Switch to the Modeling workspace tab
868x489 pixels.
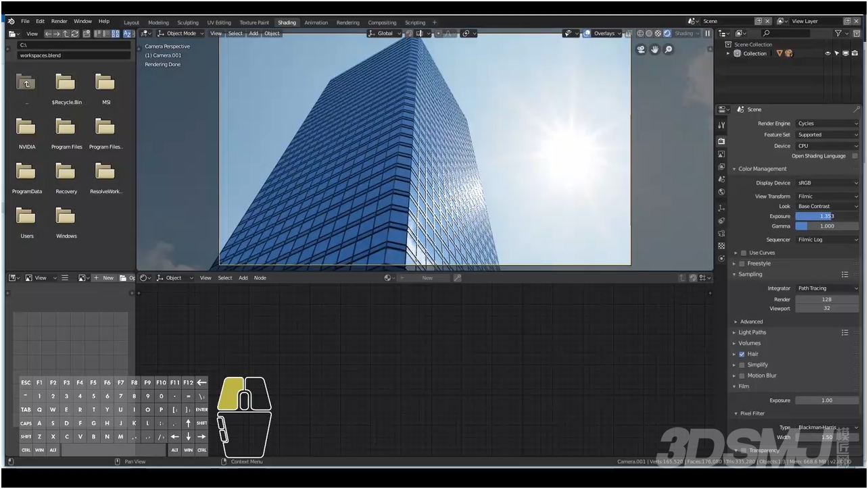coord(158,22)
